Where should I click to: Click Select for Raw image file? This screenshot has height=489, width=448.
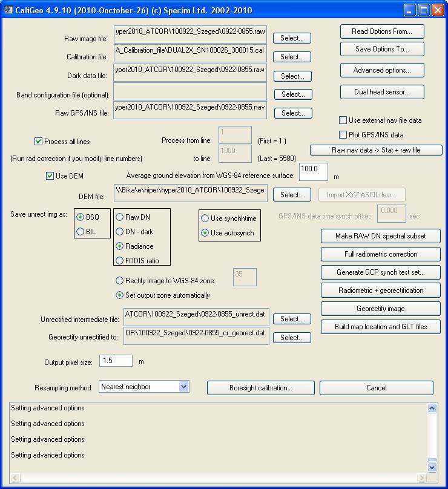(x=292, y=38)
